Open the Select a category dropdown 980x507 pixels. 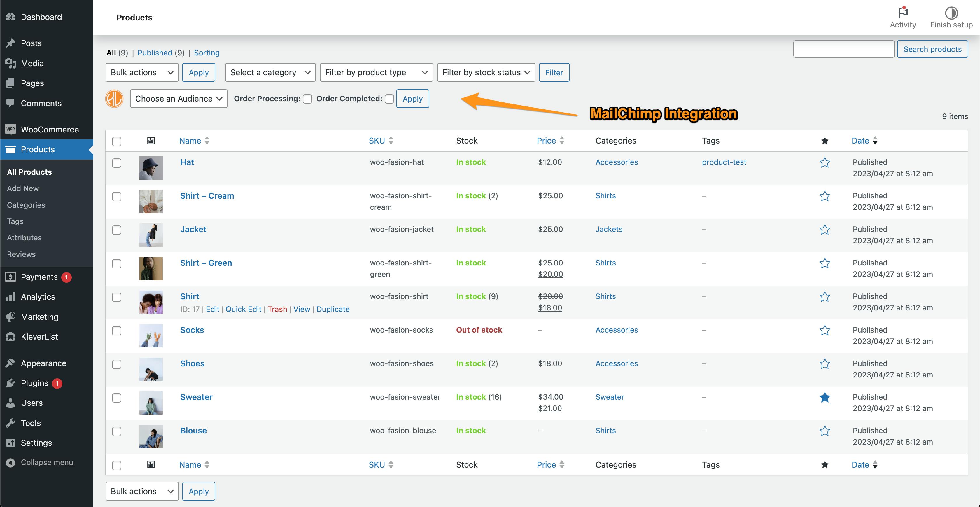tap(270, 72)
